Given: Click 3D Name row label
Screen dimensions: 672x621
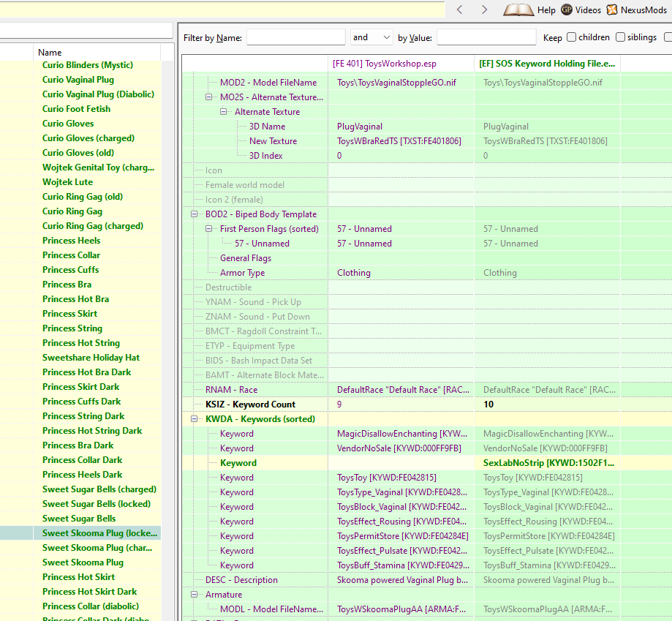Looking at the screenshot, I should click(x=267, y=127).
